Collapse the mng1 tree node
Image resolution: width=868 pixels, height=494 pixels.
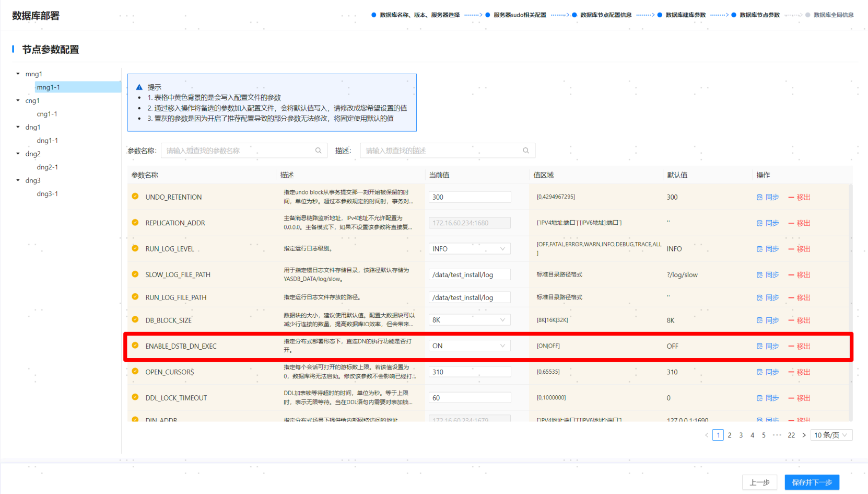[x=18, y=74]
